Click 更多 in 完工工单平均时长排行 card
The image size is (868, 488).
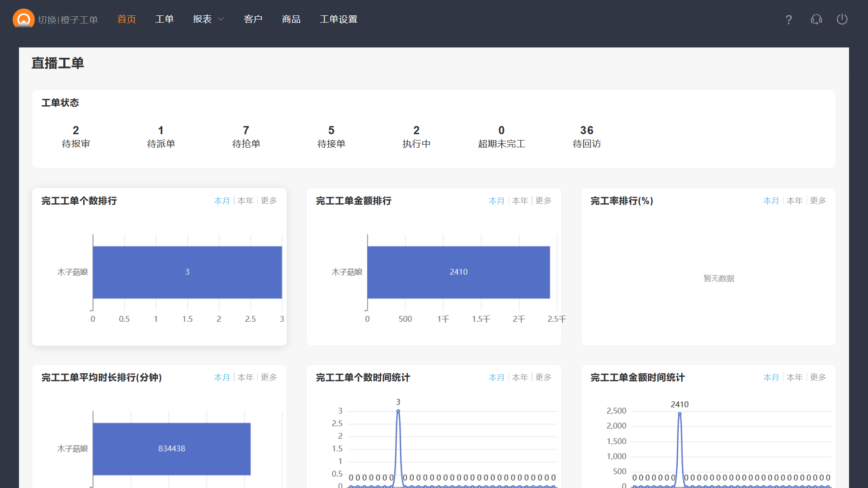[x=269, y=377]
